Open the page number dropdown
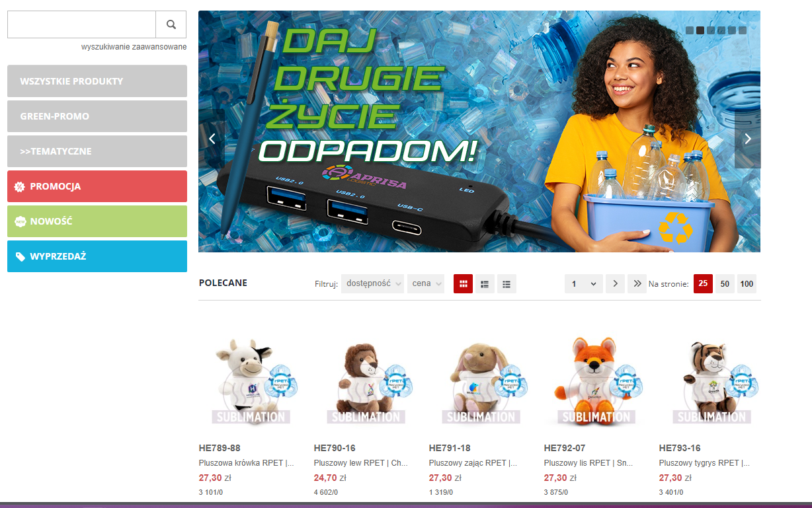Image resolution: width=812 pixels, height=508 pixels. [584, 284]
